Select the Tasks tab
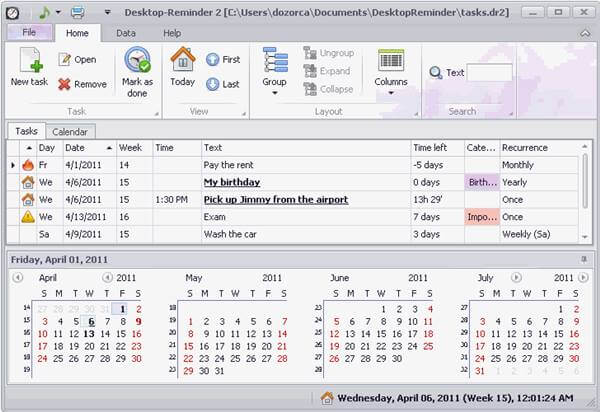600x412 pixels. click(26, 131)
